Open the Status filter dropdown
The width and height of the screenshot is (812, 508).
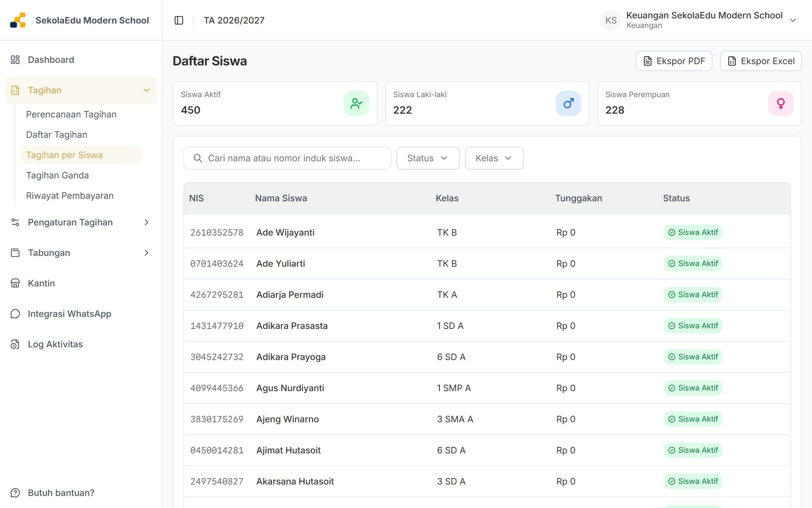tap(428, 158)
